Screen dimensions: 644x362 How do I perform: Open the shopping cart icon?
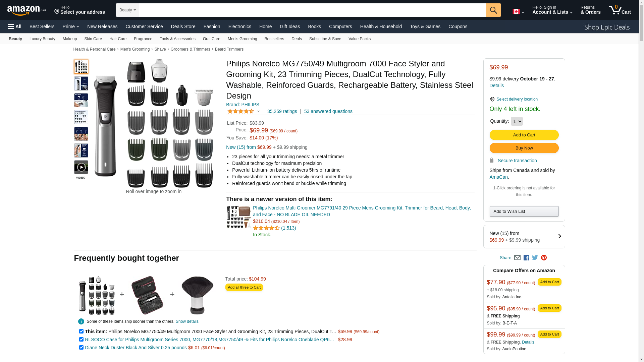[x=620, y=10]
